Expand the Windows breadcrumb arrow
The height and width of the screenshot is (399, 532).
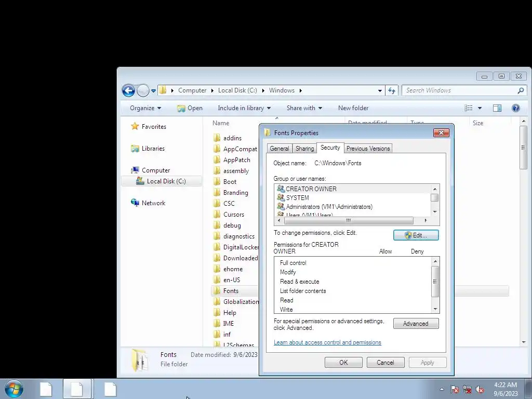(x=301, y=90)
